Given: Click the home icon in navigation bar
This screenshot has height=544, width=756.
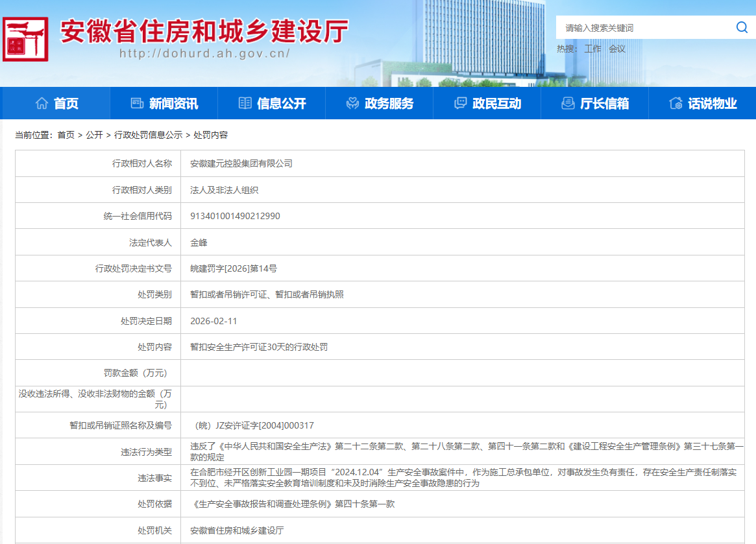Looking at the screenshot, I should click(x=42, y=103).
